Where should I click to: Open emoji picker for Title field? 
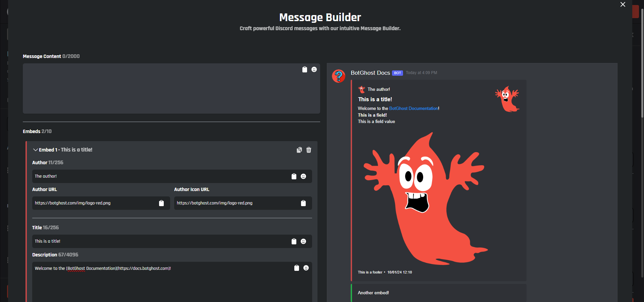tap(303, 241)
